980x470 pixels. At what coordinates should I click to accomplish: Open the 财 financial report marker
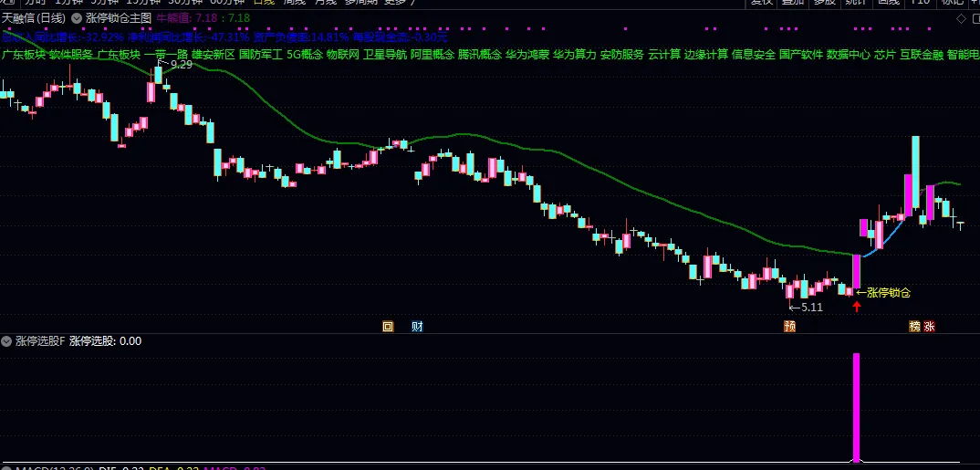[x=418, y=326]
